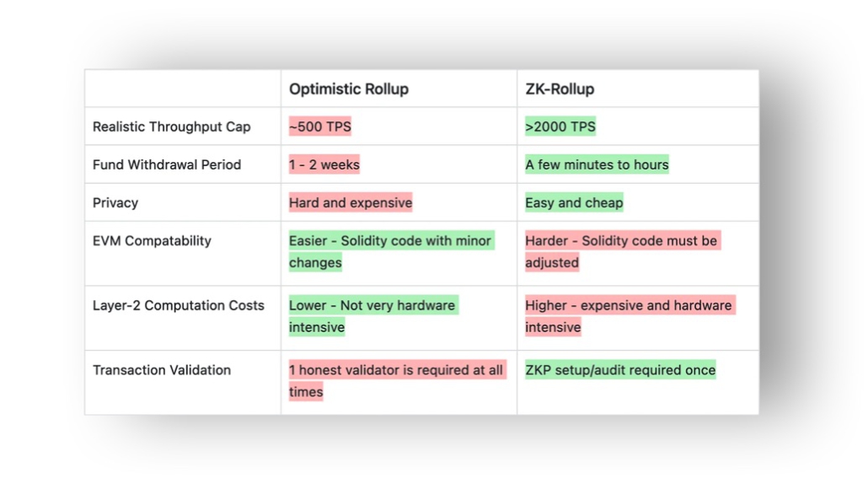Click the "Hard and expensive" highlighted text
Viewport: 868px width, 500px height.
(x=351, y=202)
